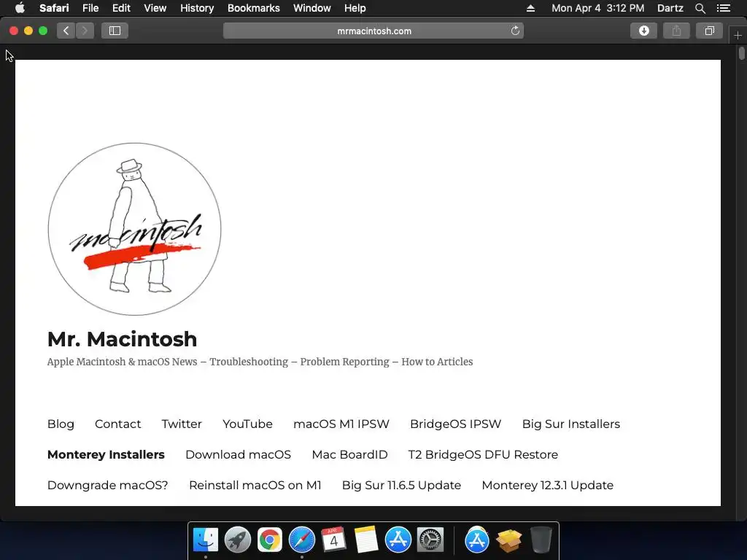Open the macOS M1 IPSW link
The image size is (747, 560).
[x=341, y=424]
